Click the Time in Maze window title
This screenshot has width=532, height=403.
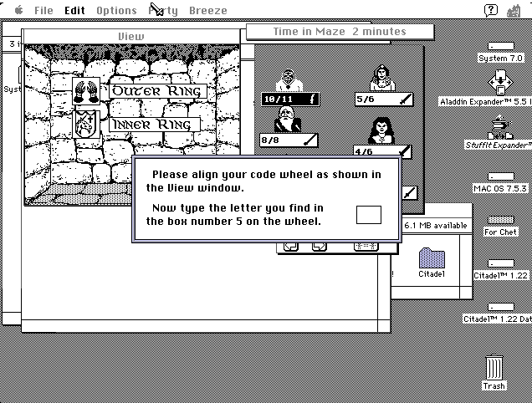point(340,32)
